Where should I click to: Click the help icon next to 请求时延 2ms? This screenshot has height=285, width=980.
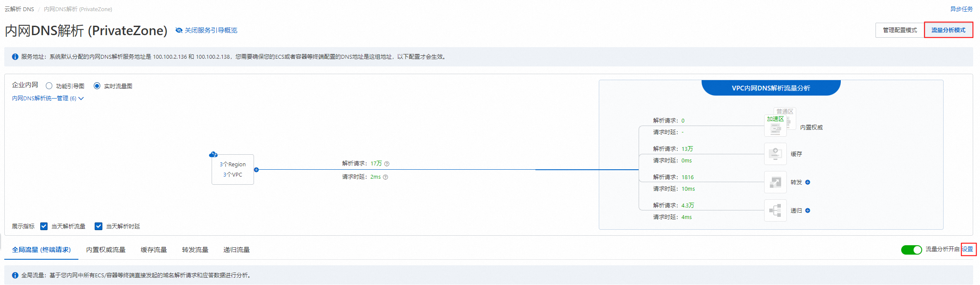(385, 177)
